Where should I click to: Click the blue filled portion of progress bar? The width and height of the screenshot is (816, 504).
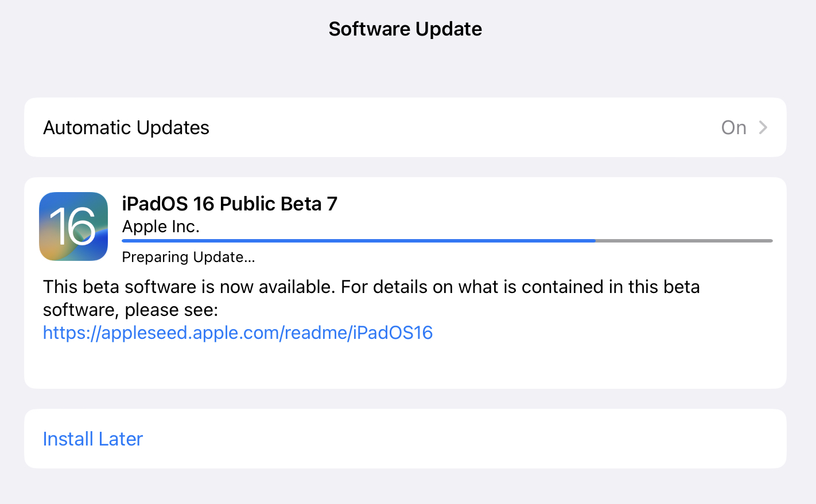coord(358,241)
